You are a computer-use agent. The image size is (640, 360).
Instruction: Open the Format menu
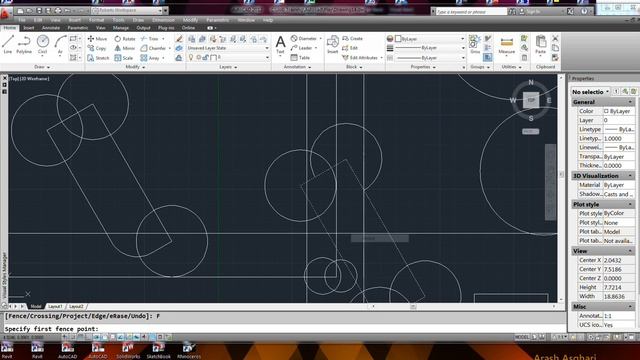point(97,20)
